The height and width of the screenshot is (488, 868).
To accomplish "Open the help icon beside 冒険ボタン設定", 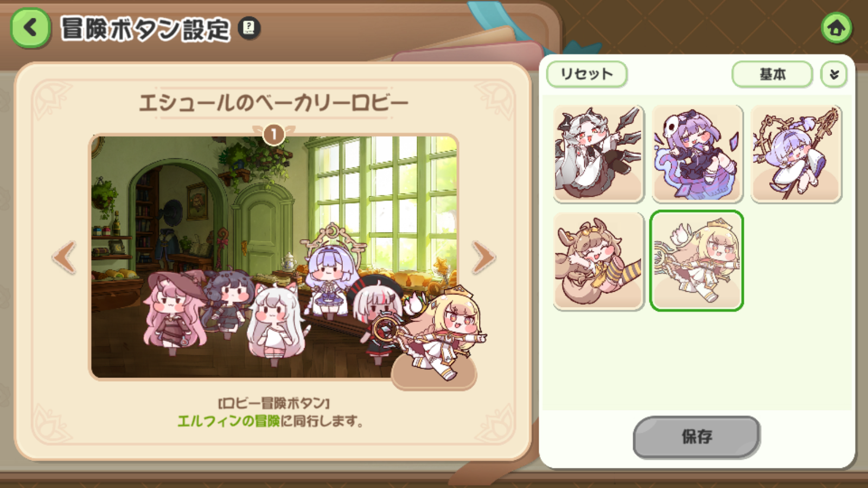I will point(249,28).
